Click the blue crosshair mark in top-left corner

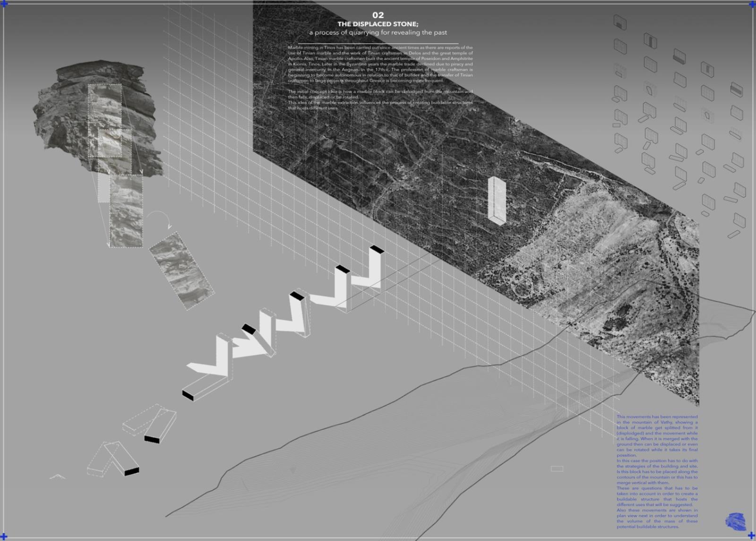(3, 4)
